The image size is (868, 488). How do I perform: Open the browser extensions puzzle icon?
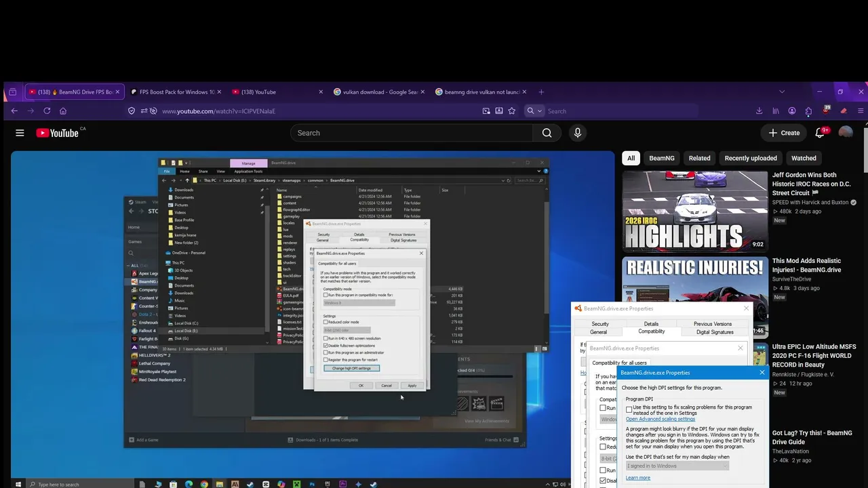[809, 111]
